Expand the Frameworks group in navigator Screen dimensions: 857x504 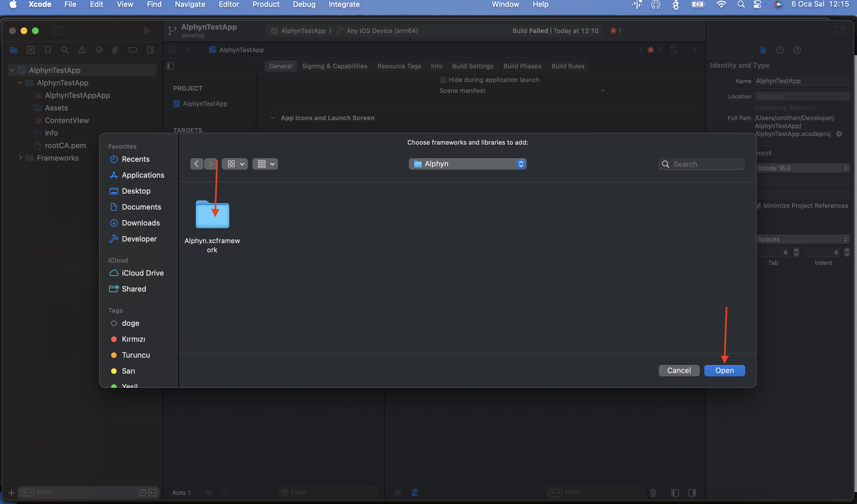21,158
